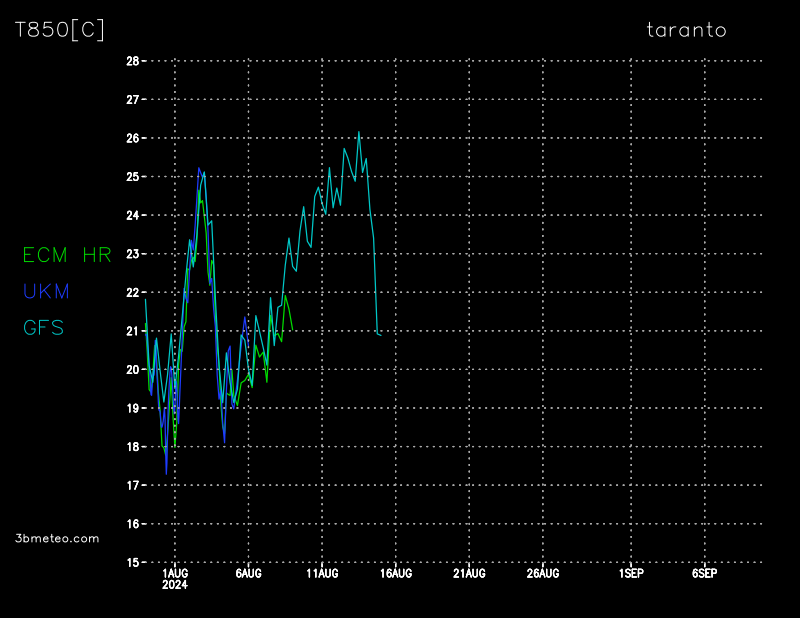
Task: Select the UKM legend entry
Action: pyautogui.click(x=47, y=291)
